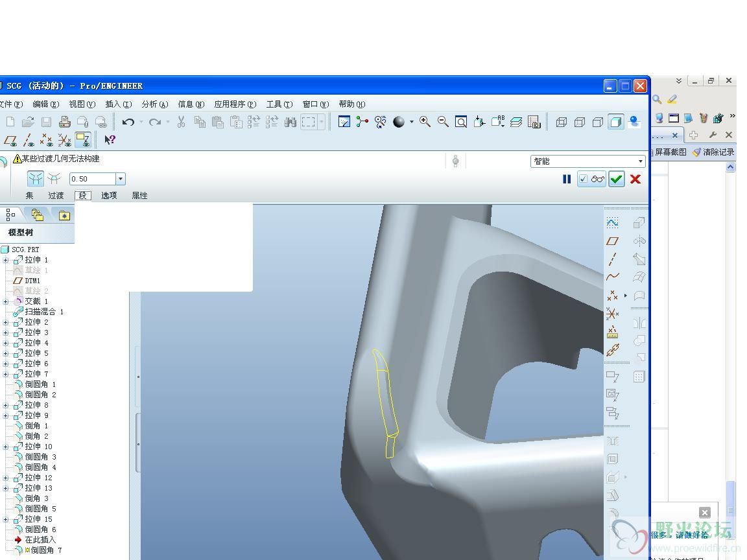Open the 过渡 dashboard panel
747x560 pixels.
56,196
